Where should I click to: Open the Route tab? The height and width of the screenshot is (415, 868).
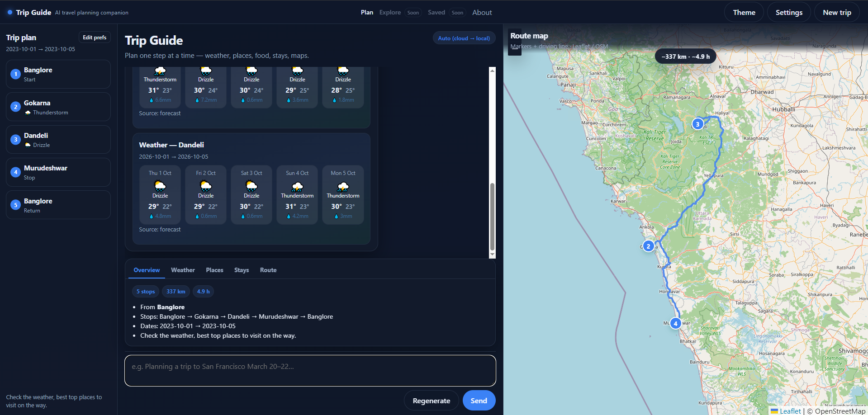(268, 270)
